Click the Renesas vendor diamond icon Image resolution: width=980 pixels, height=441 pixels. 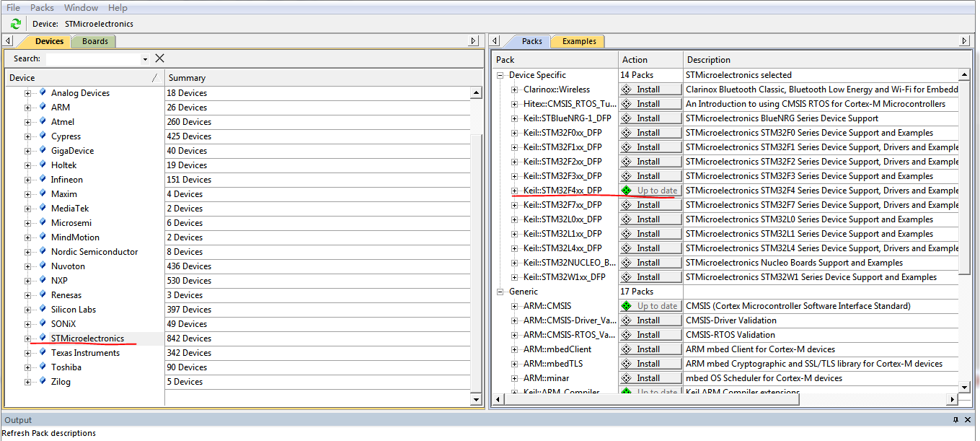pos(43,294)
